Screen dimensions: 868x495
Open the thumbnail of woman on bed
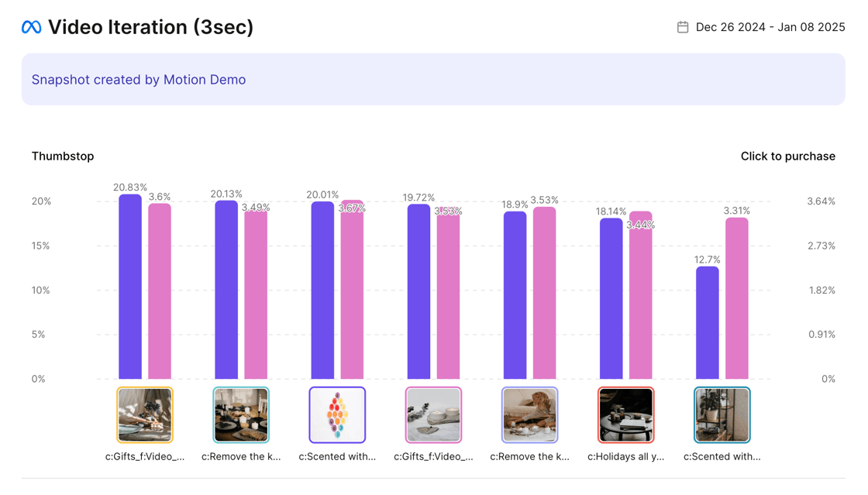click(530, 414)
